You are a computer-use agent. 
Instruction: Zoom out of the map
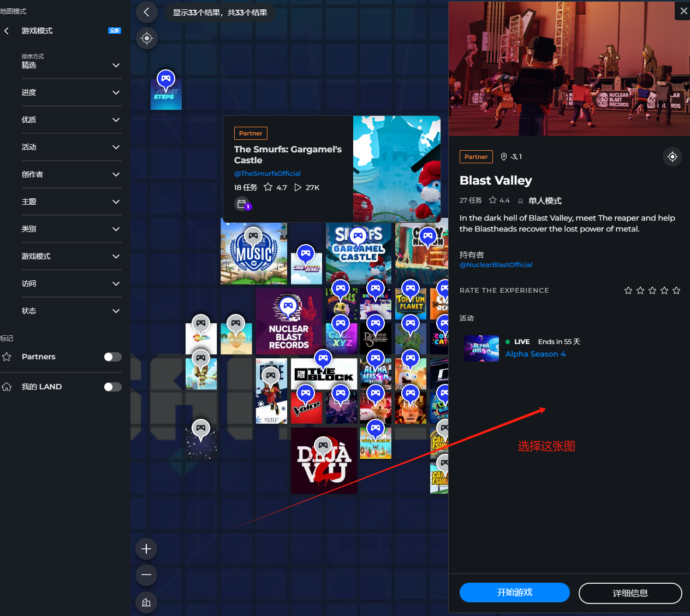coord(146,575)
